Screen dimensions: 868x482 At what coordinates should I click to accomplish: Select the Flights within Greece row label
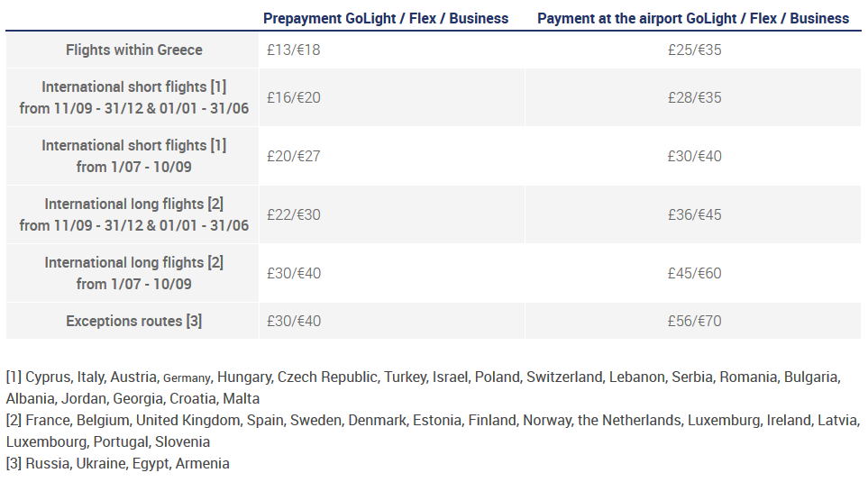coord(134,50)
